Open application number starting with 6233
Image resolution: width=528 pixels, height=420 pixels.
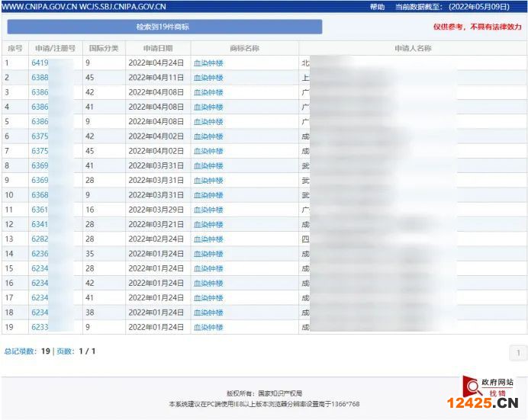(x=40, y=327)
